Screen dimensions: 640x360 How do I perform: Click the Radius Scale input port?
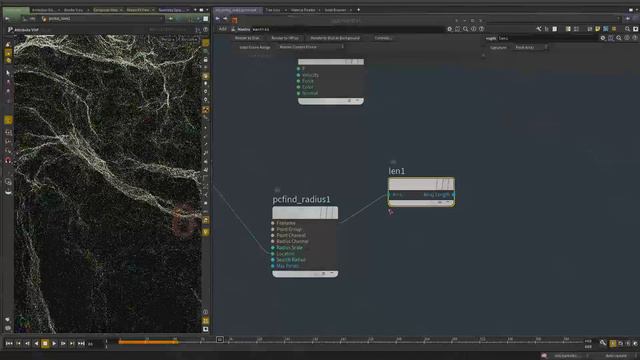(x=273, y=247)
